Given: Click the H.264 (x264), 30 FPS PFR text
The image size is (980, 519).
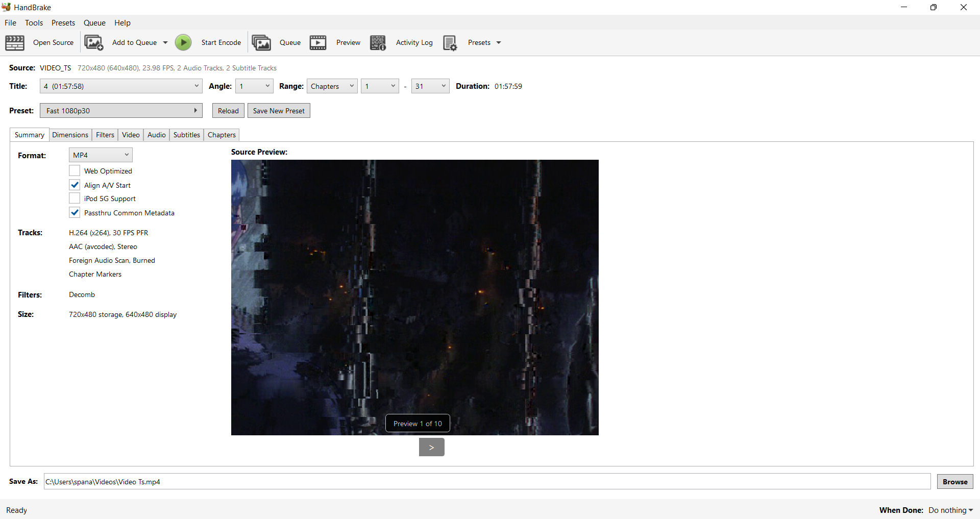Looking at the screenshot, I should click(x=109, y=233).
